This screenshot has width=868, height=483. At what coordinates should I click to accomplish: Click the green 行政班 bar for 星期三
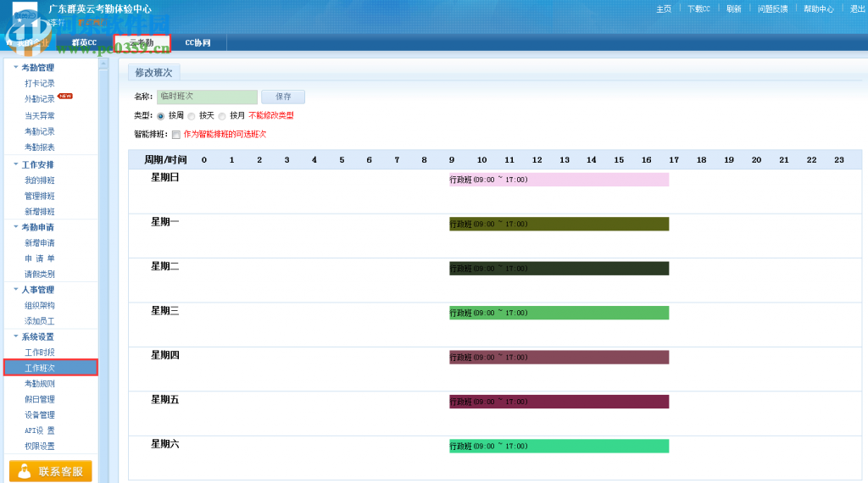pos(559,313)
